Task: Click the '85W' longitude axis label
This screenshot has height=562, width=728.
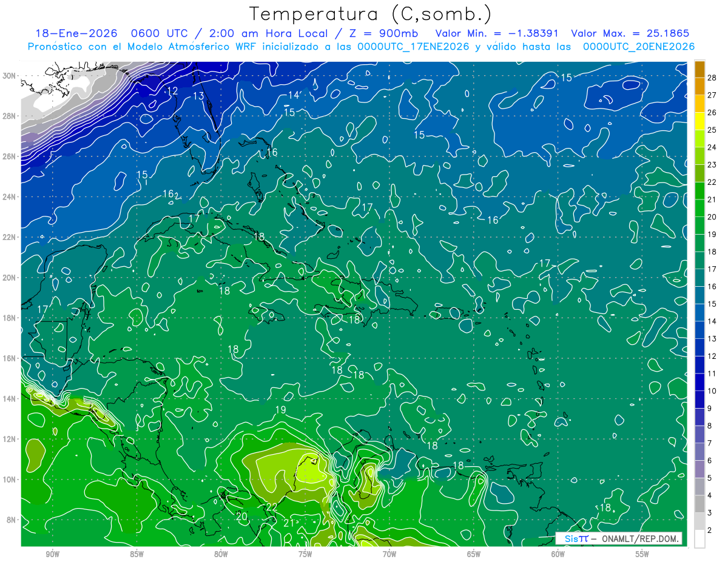Action: 136,555
